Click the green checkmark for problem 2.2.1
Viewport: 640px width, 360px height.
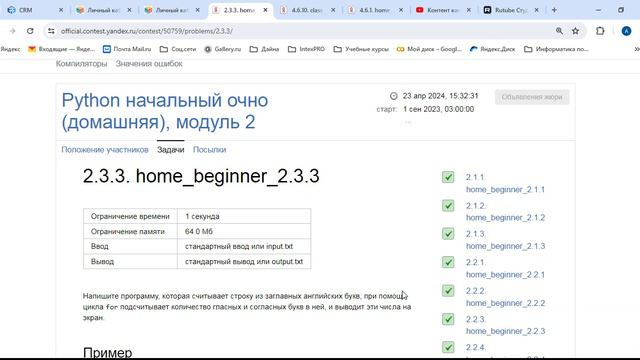(448, 262)
